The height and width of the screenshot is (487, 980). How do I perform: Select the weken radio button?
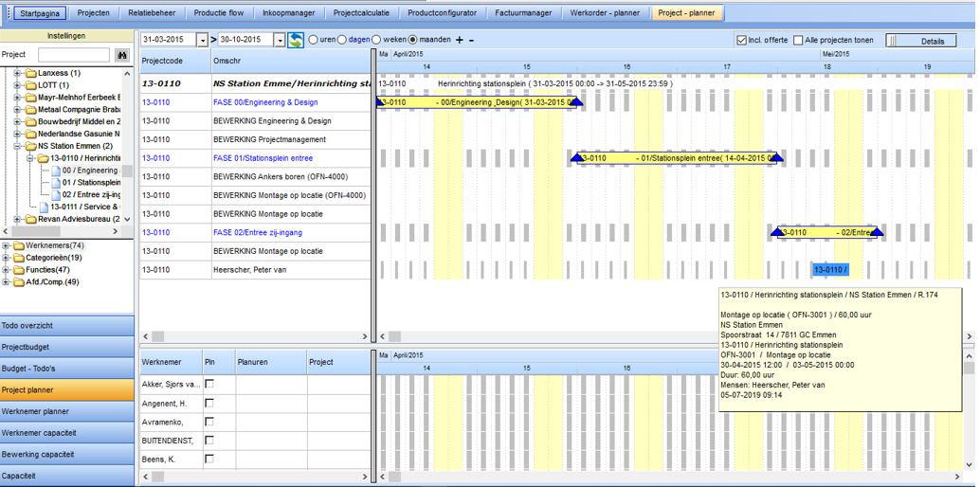coord(376,40)
